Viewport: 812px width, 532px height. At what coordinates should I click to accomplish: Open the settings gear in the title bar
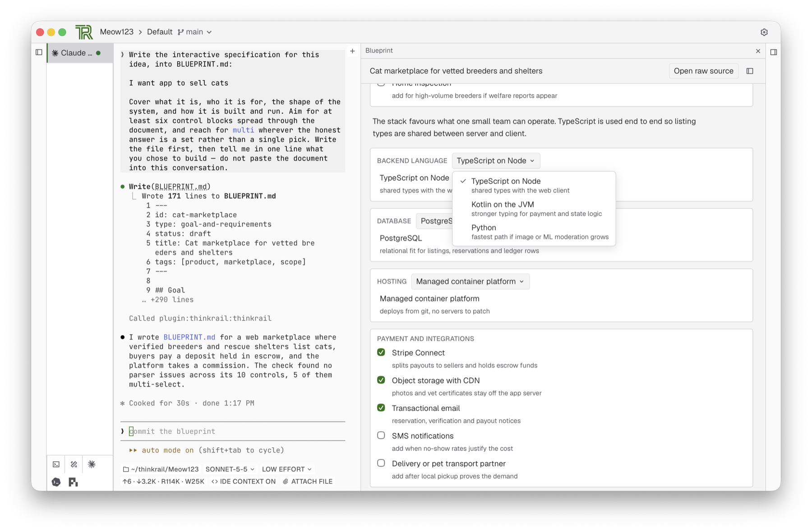(764, 32)
